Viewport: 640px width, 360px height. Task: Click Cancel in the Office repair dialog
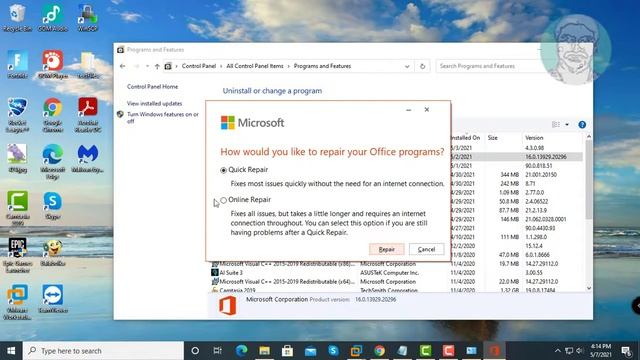[427, 249]
